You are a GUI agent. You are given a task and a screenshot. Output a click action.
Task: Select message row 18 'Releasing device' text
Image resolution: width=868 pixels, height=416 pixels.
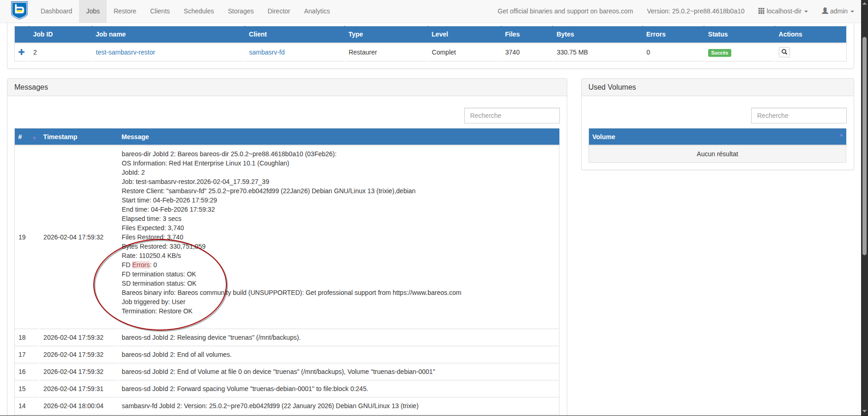211,337
